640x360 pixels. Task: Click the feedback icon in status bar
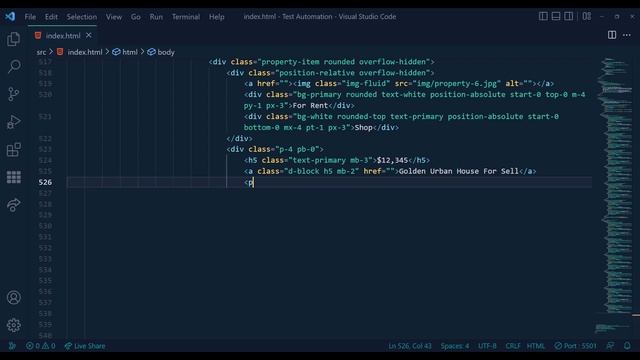610,346
